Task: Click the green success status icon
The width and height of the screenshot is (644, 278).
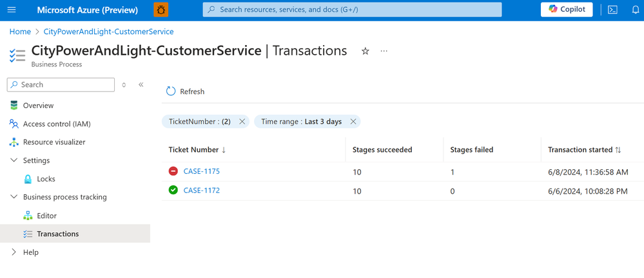Action: [173, 190]
